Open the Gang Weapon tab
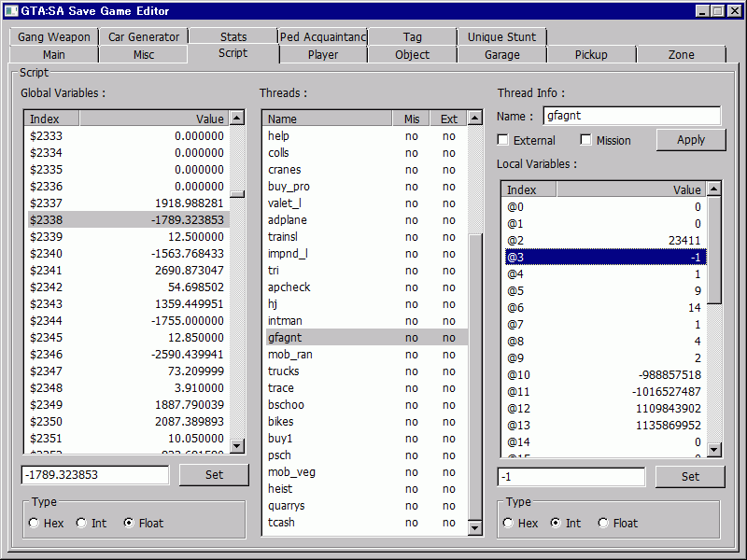This screenshot has width=747, height=560. 54,36
